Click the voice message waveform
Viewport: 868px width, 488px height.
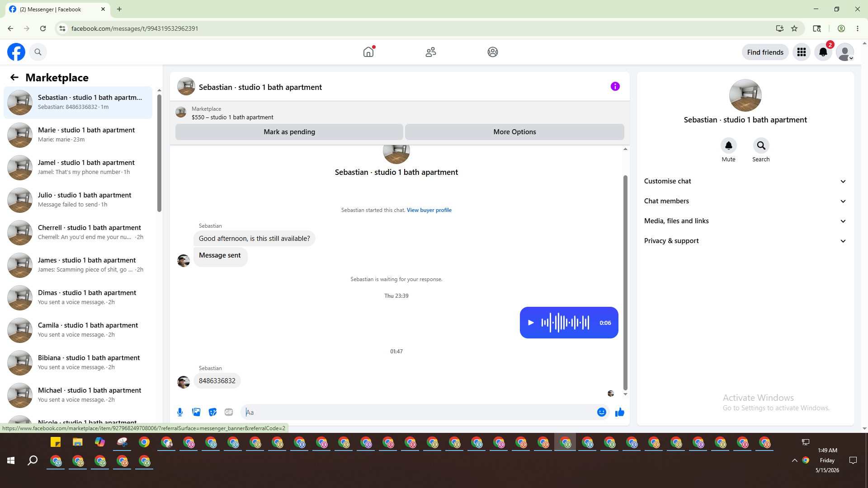[565, 323]
